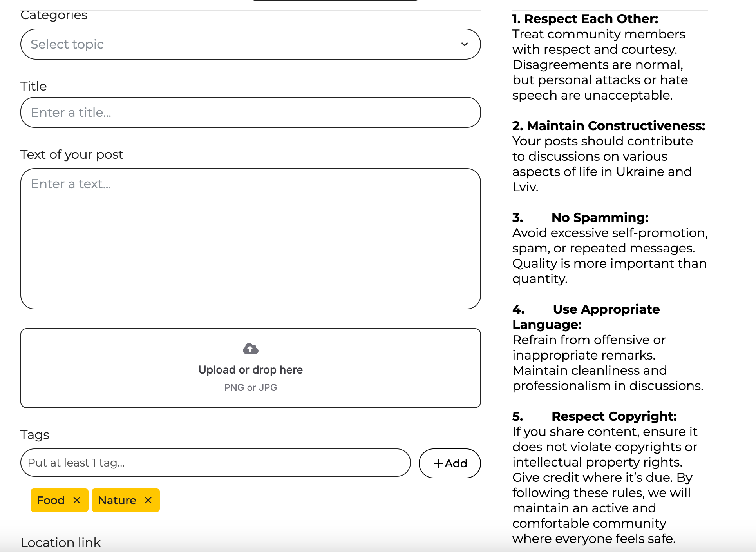The height and width of the screenshot is (552, 756).
Task: Click the No Spamming rule heading
Action: (x=599, y=218)
